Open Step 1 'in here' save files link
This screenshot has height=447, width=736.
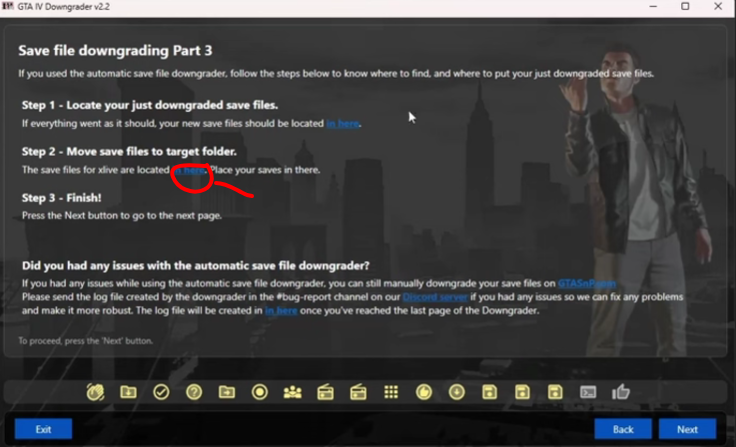point(343,123)
